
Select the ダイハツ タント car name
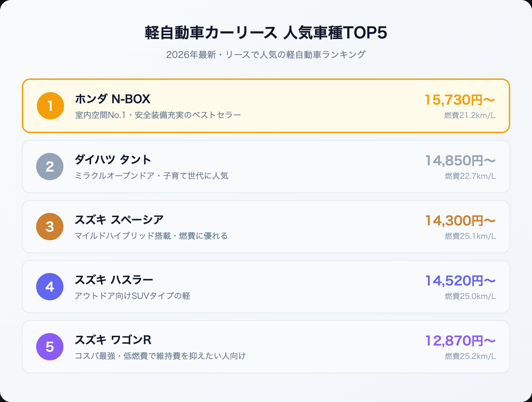pyautogui.click(x=113, y=159)
